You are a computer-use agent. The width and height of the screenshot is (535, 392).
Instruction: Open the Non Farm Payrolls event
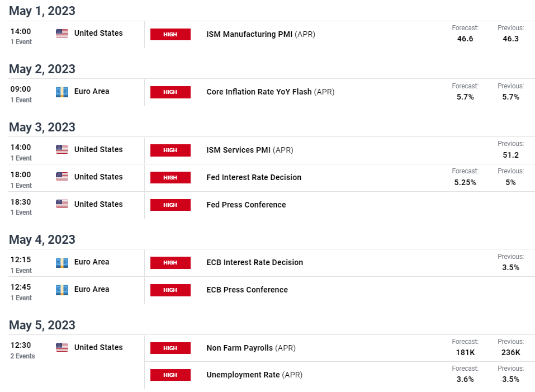[251, 348]
